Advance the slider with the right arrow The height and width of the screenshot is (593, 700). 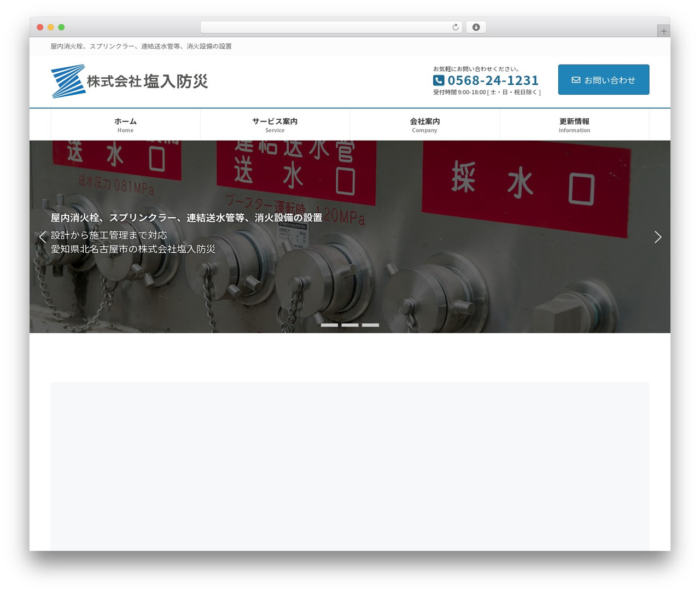pyautogui.click(x=658, y=237)
